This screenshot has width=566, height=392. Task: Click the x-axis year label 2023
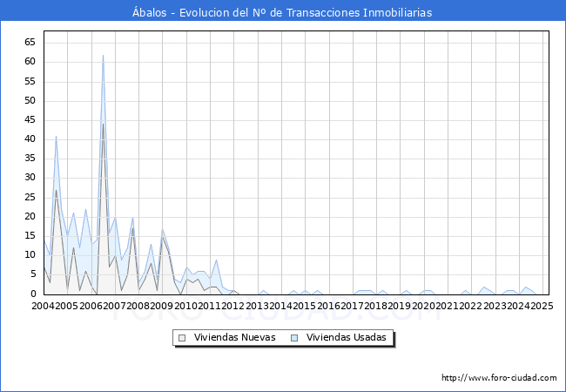pyautogui.click(x=495, y=306)
